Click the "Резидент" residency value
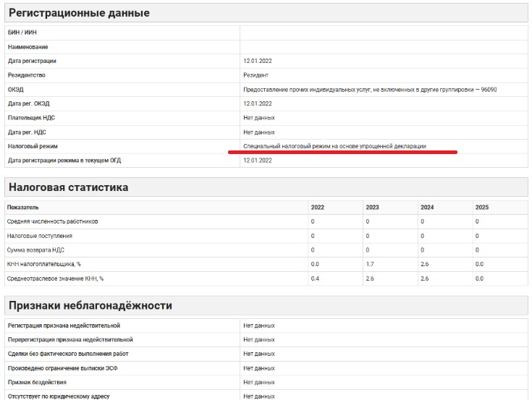This screenshot has height=400, width=532. pos(256,75)
